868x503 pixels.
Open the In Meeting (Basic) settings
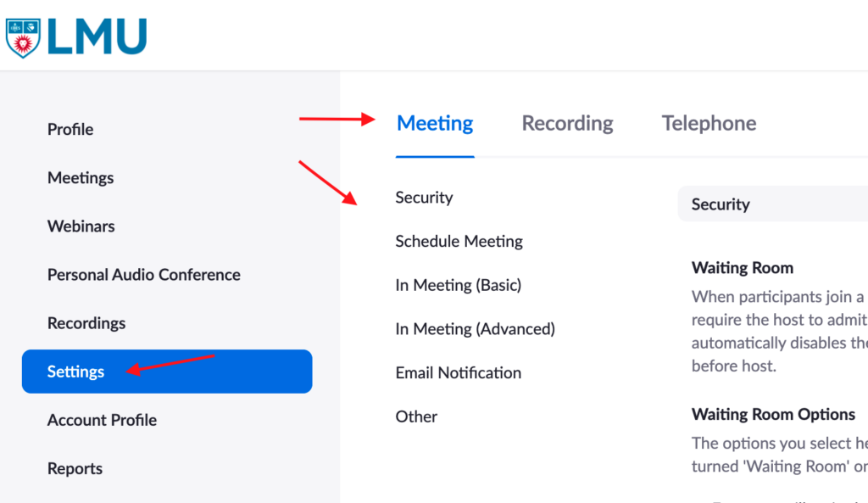click(459, 285)
